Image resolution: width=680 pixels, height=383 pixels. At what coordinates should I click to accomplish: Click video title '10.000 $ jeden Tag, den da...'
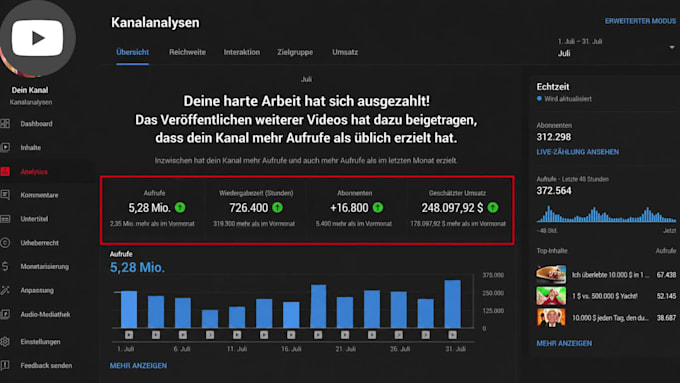(x=610, y=318)
